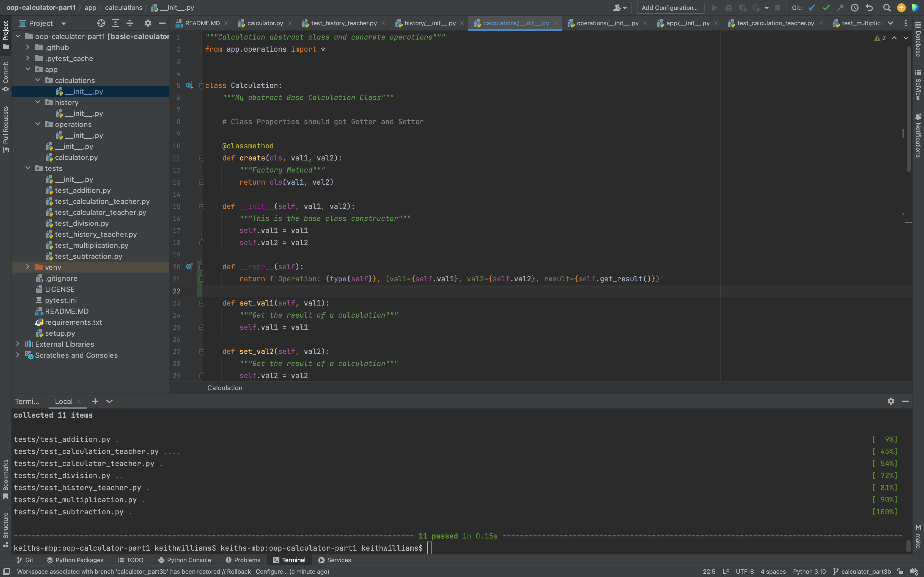Click the Git commit checkmark icon

826,8
